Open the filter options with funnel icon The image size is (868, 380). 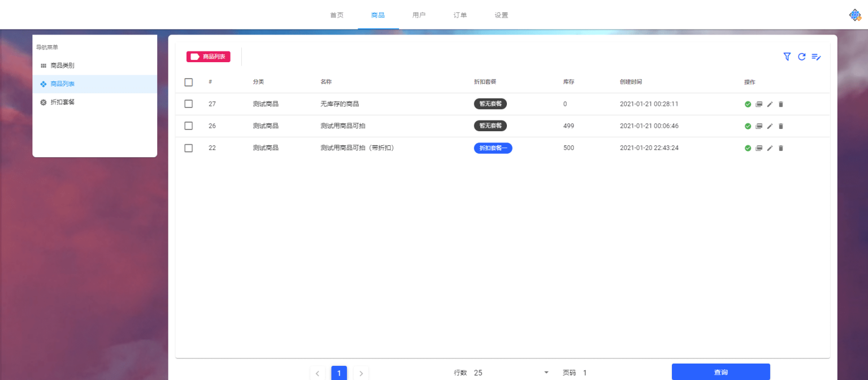[x=787, y=57]
